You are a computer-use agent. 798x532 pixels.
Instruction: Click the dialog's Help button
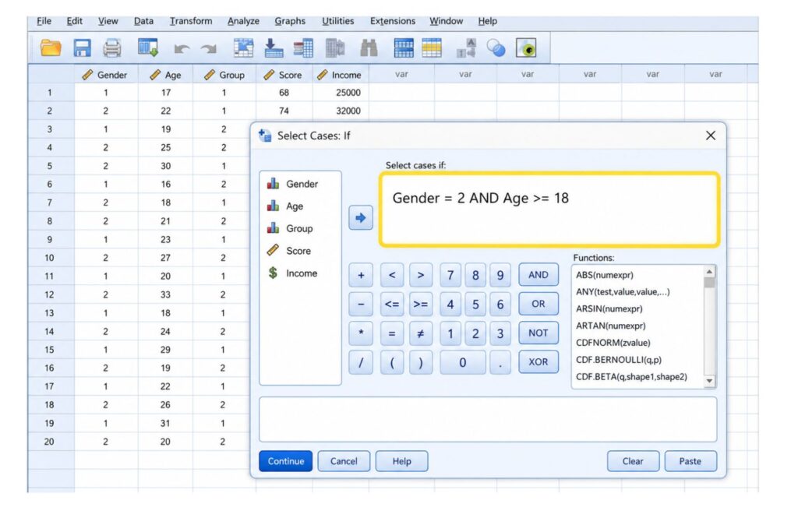[x=401, y=461]
